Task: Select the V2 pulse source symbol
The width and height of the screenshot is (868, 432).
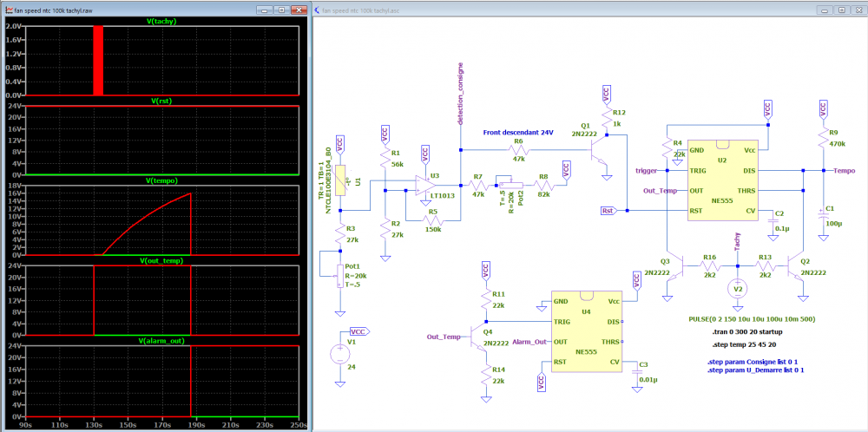Action: click(x=737, y=288)
